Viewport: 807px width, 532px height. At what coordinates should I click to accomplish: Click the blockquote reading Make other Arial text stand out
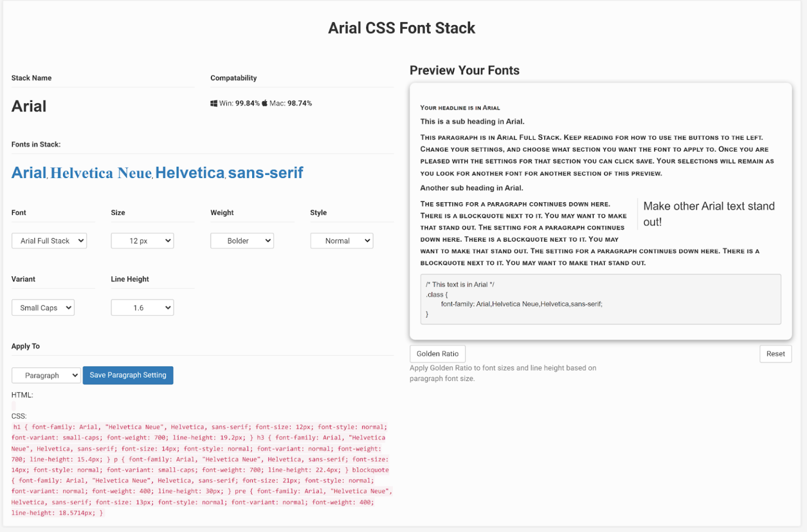pos(708,214)
